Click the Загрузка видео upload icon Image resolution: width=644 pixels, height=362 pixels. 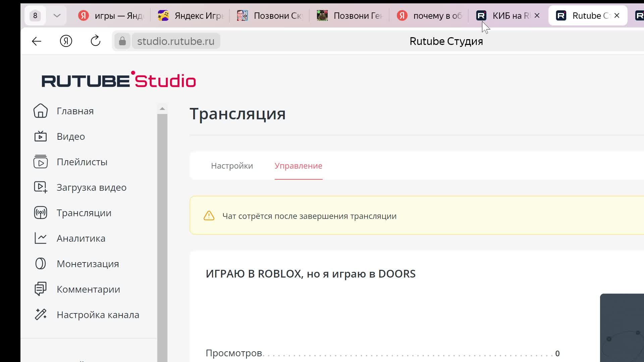41,187
